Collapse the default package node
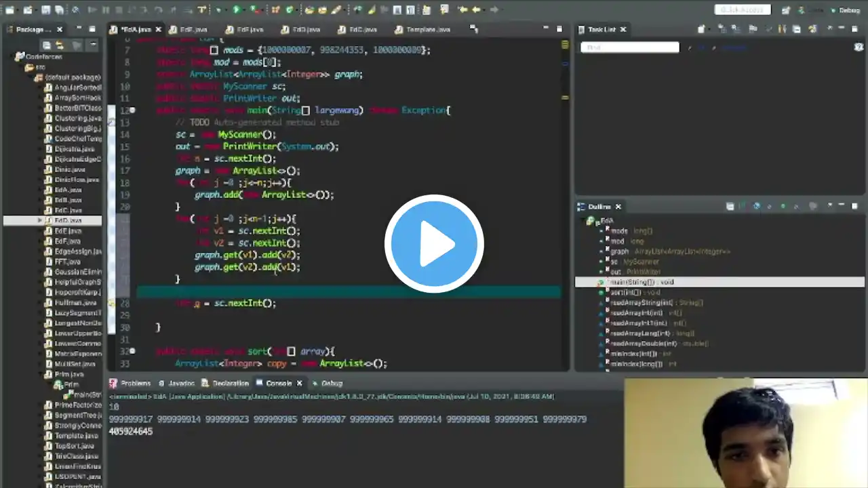 coord(30,77)
